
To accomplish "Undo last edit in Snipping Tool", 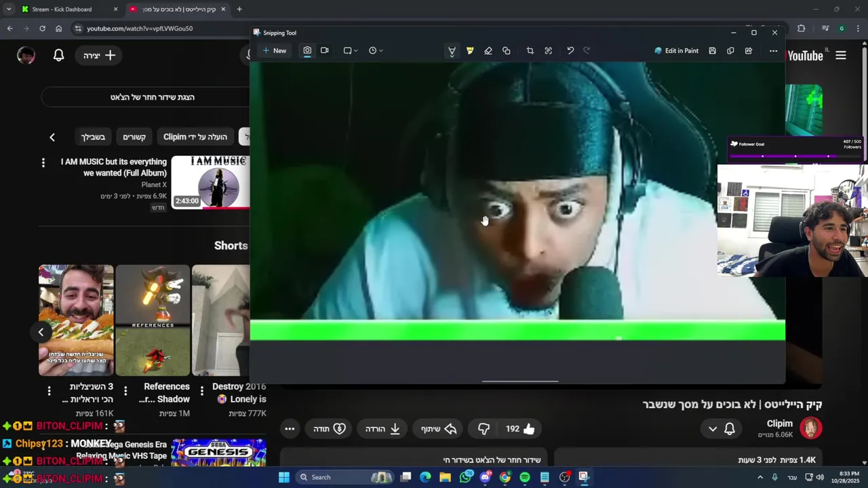I will click(570, 51).
